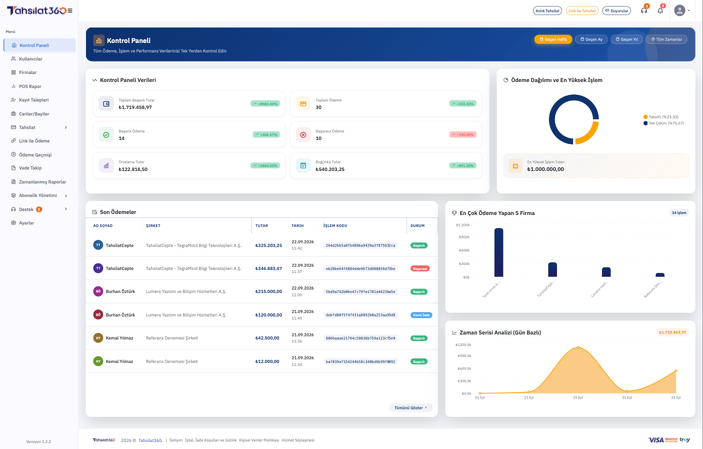Click the En Yüksek İşlem Tutarı icon
Viewport: 703px width, 449px height.
pos(516,166)
